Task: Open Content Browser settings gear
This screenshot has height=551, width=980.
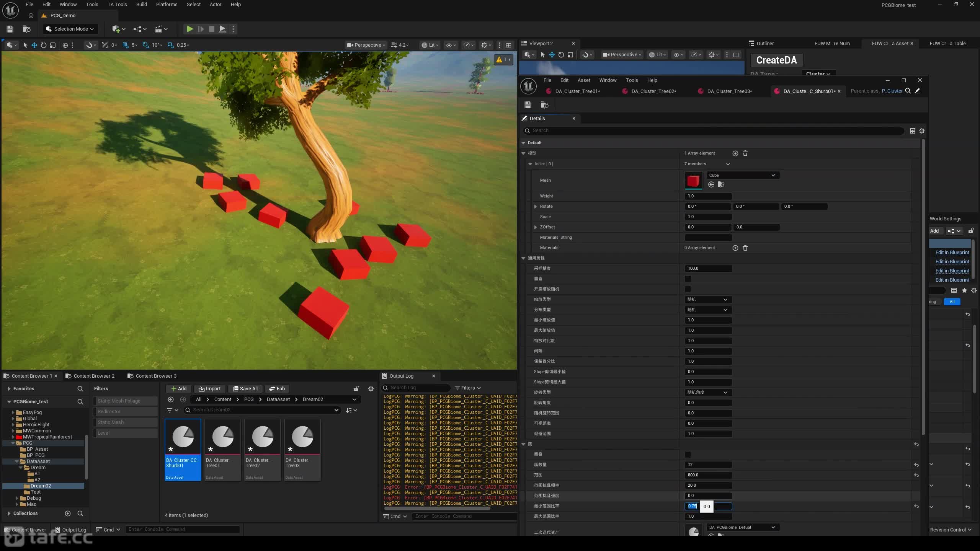Action: (371, 389)
